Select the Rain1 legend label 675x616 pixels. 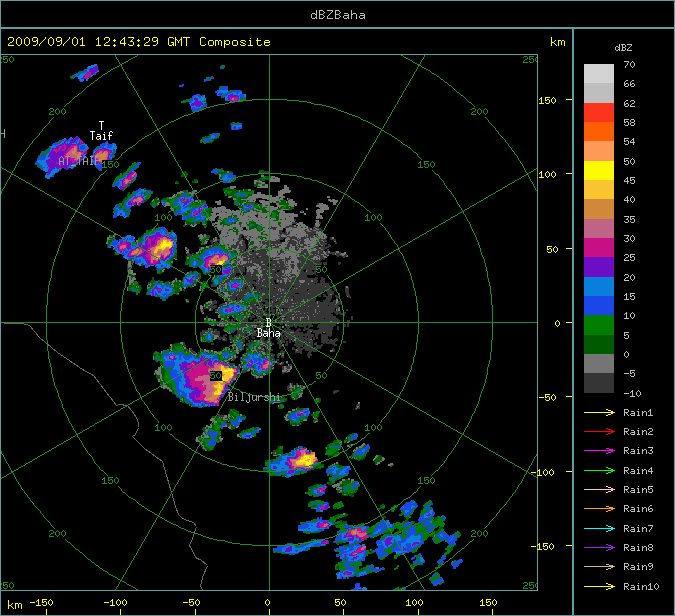click(x=638, y=412)
